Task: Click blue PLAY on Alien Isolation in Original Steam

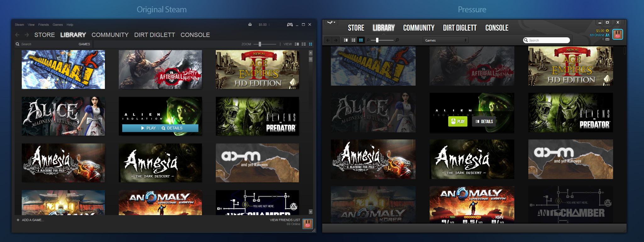Action: [x=148, y=128]
